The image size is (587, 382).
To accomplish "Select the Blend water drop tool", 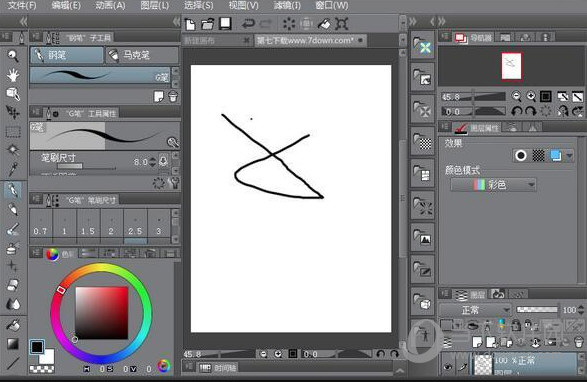I will 13,304.
